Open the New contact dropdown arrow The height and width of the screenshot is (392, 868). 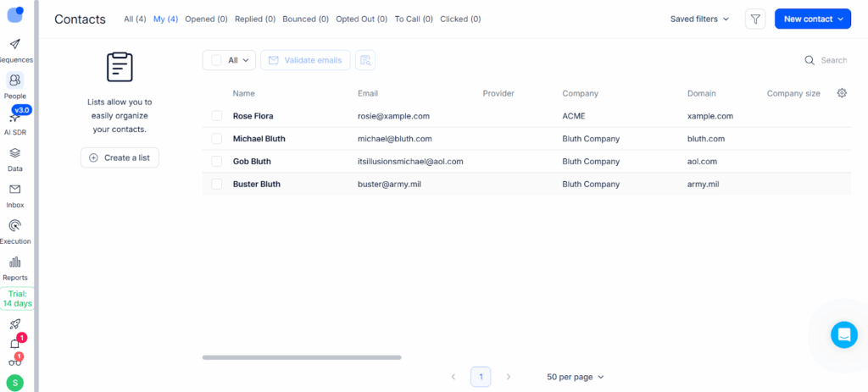[x=842, y=19]
